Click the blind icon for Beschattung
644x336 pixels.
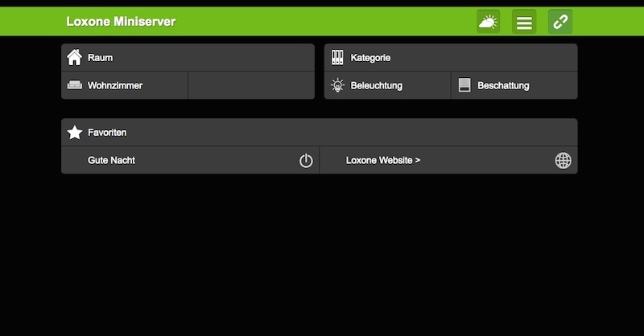point(464,85)
